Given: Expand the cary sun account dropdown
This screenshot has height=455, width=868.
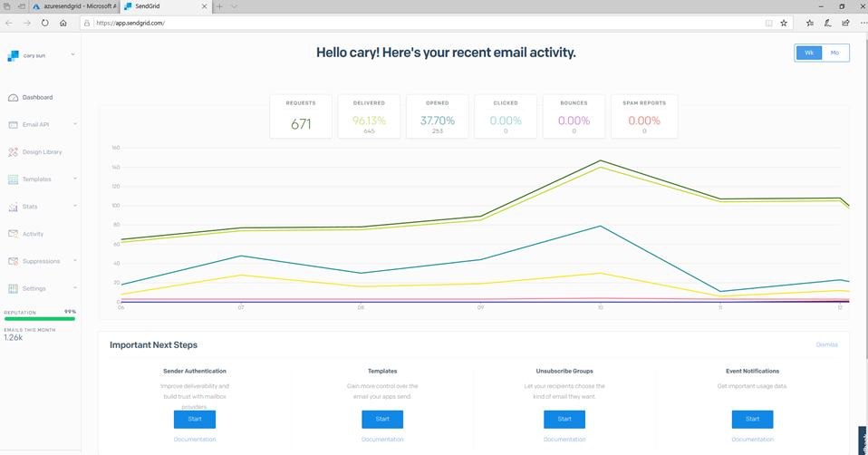Looking at the screenshot, I should click(x=73, y=55).
